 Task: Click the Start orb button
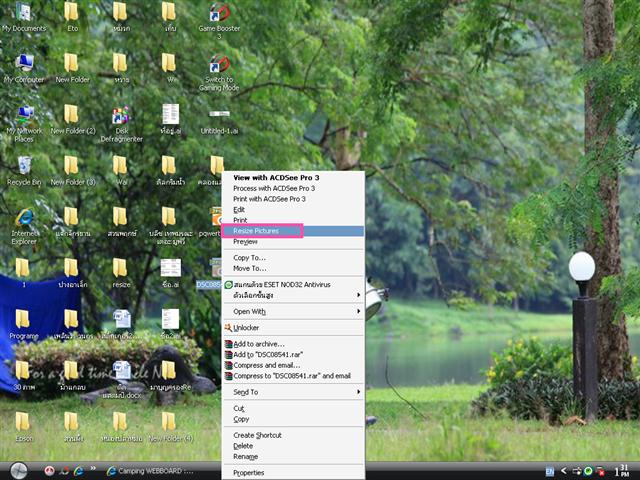coord(19,470)
